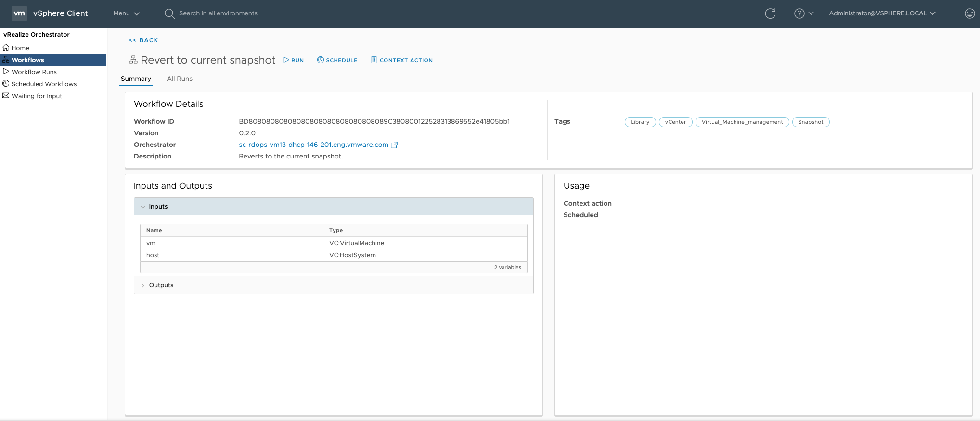980x421 pixels.
Task: Go to Scheduled Workflows in sidebar
Action: pos(44,84)
